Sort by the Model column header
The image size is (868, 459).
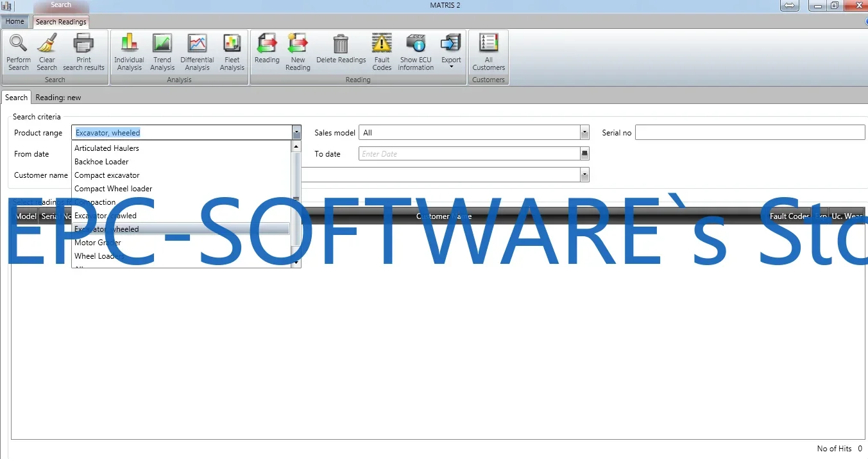pyautogui.click(x=26, y=216)
